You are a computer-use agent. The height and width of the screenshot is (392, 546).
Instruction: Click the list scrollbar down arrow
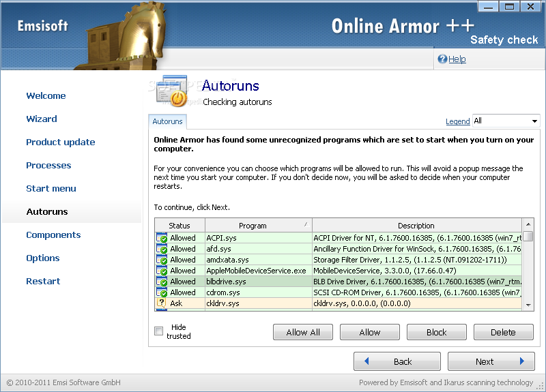pyautogui.click(x=528, y=305)
